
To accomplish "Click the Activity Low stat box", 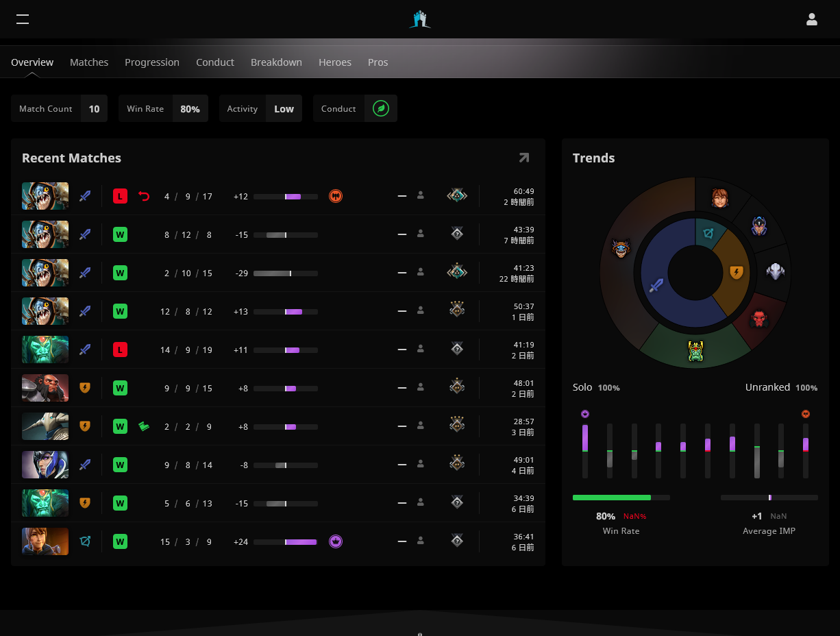I will tap(260, 108).
